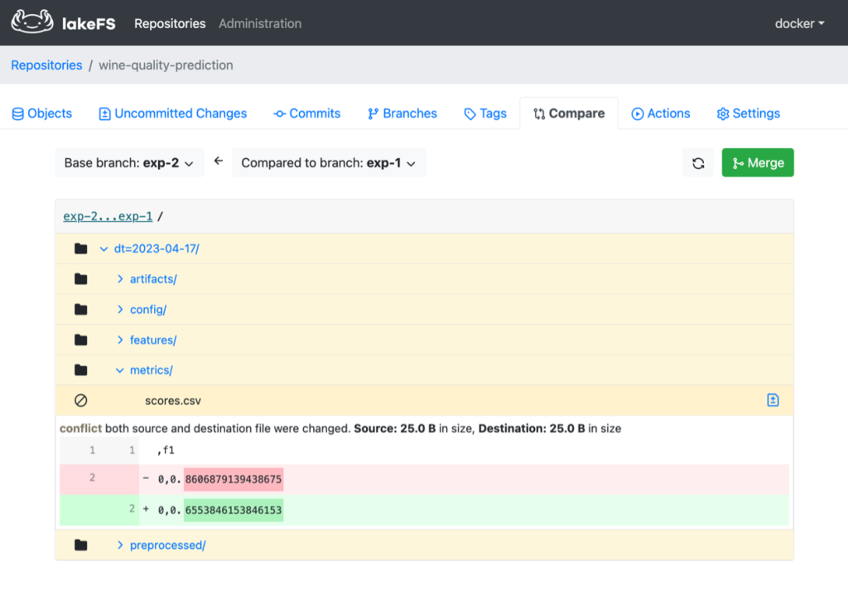Open the features/ folder link
Viewport: 848px width, 616px height.
tap(153, 339)
